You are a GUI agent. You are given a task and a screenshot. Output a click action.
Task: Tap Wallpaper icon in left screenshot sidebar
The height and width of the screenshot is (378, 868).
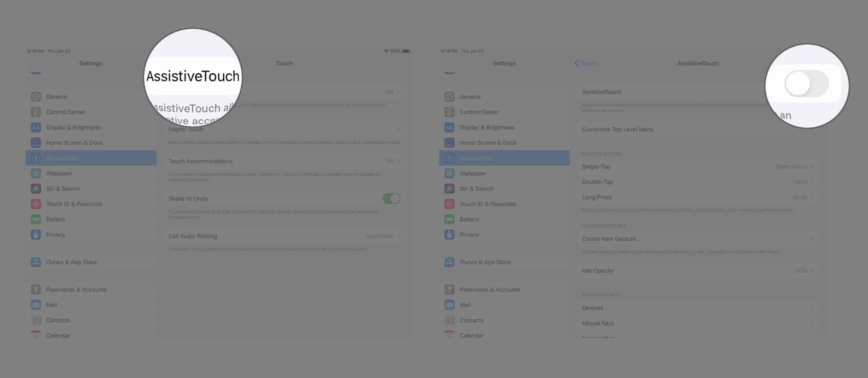36,173
